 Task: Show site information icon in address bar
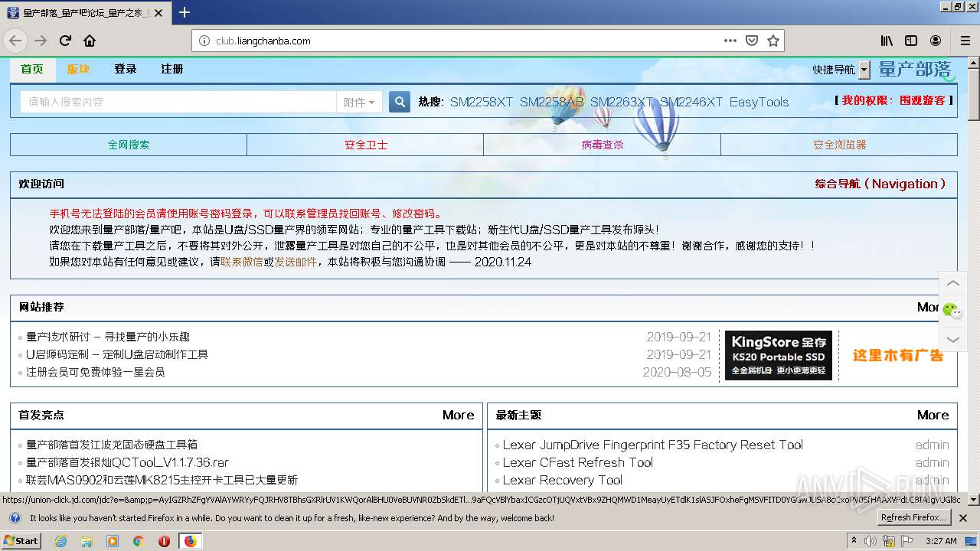point(204,41)
